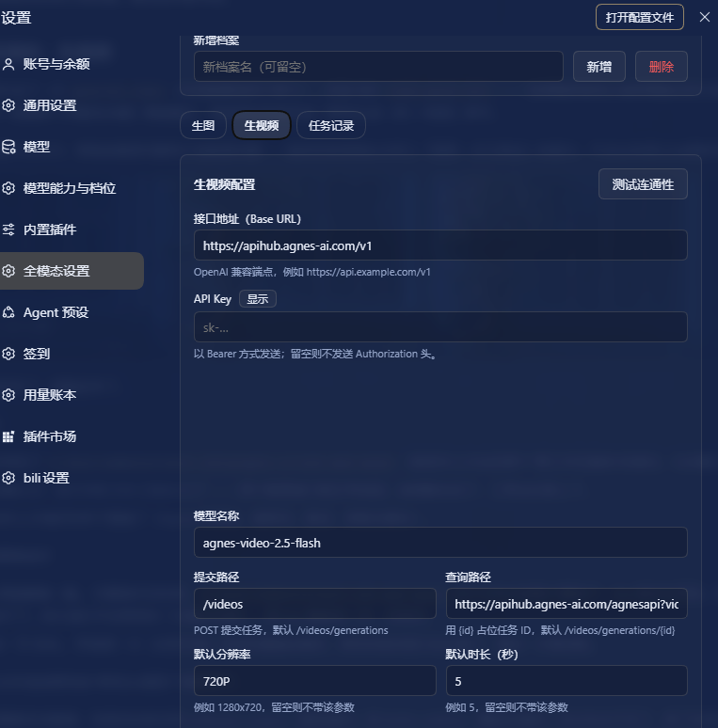Screen dimensions: 718x728
Task: Click the 默认分辨率 720P field
Action: point(315,681)
